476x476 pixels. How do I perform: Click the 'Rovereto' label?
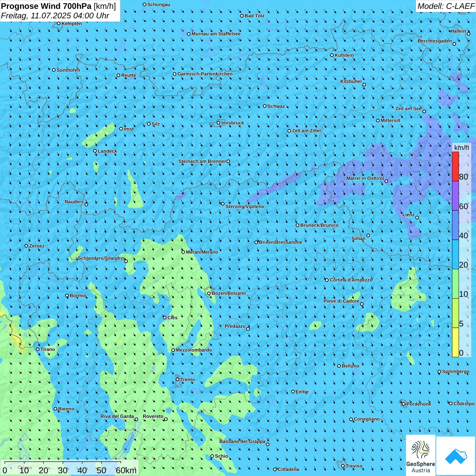click(x=153, y=416)
